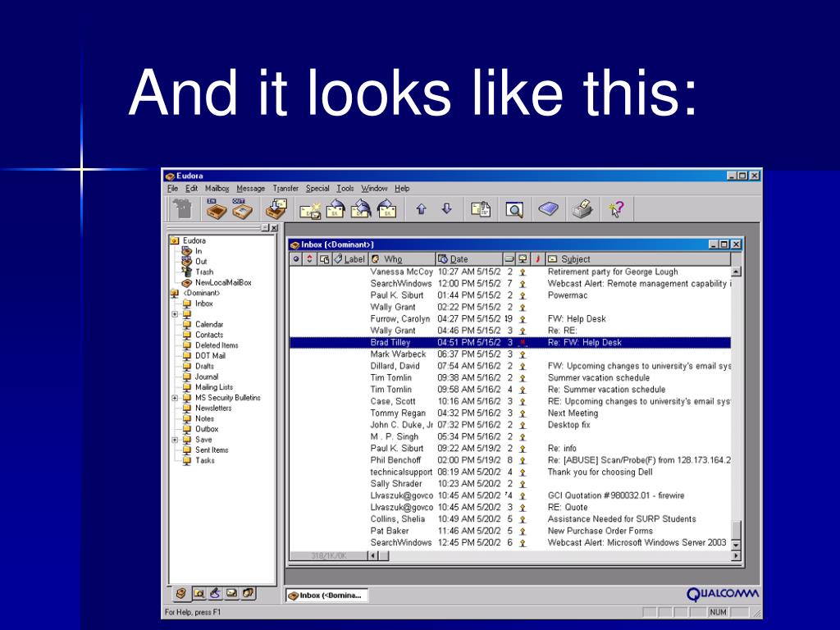Image resolution: width=840 pixels, height=630 pixels.
Task: Select the Phil Benchoff ABUSE message
Action: [x=510, y=460]
